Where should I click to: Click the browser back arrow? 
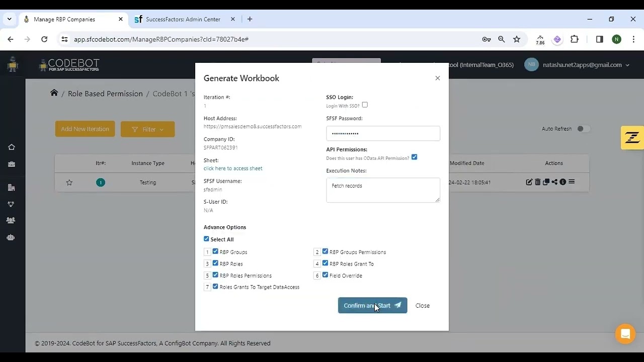tap(11, 39)
